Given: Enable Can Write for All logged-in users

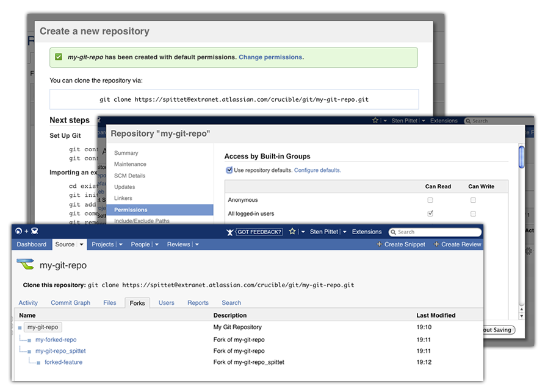Looking at the screenshot, I should point(473,214).
